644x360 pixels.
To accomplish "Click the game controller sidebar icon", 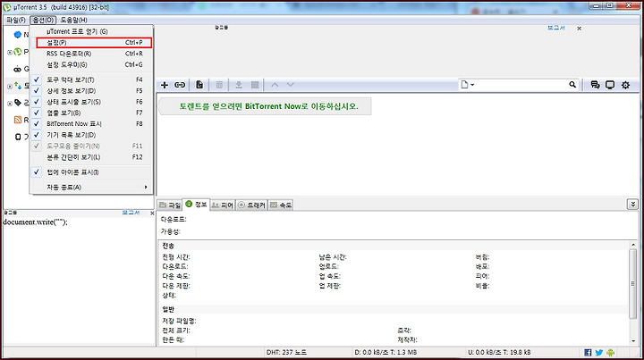I will point(17,69).
